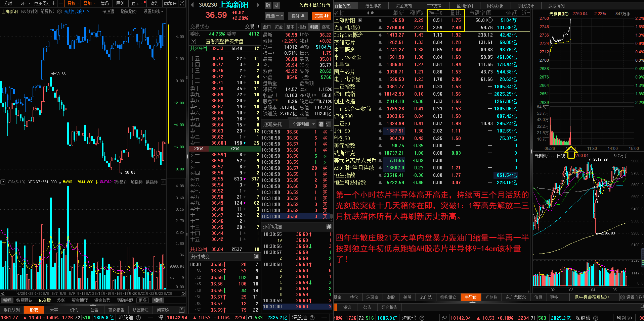
Task: Open the 叠加 overlay dropdown
Action: (89, 3)
